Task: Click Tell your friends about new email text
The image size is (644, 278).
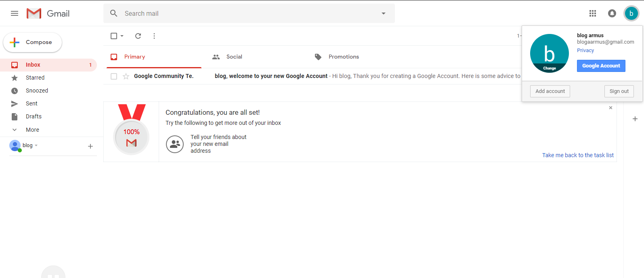Action: click(218, 144)
